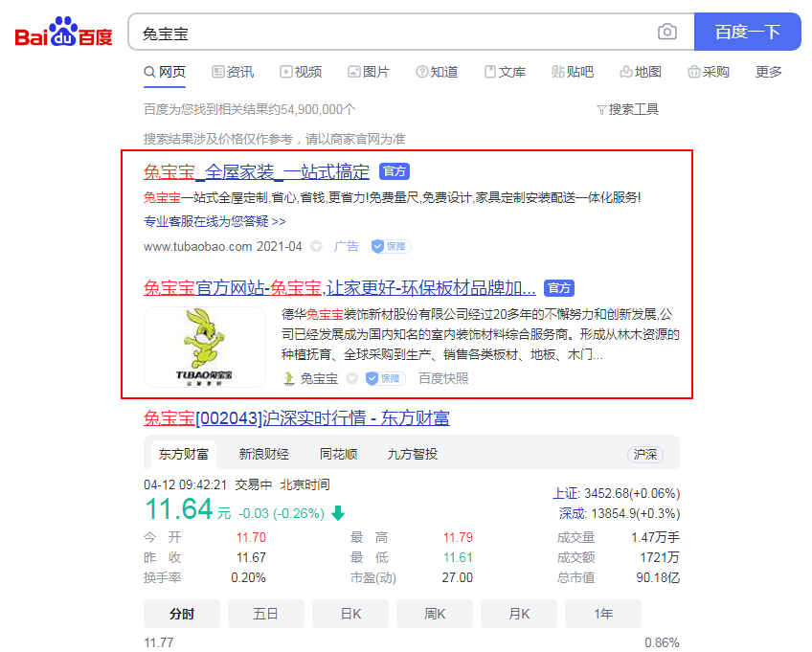
Task: Switch to 九方智投 stock source tab
Action: point(413,454)
